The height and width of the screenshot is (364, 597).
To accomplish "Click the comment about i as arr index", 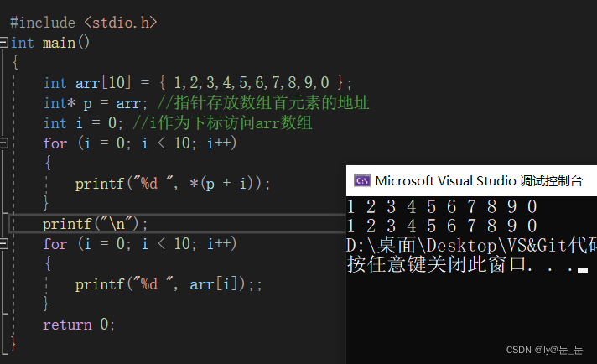I will pos(222,123).
